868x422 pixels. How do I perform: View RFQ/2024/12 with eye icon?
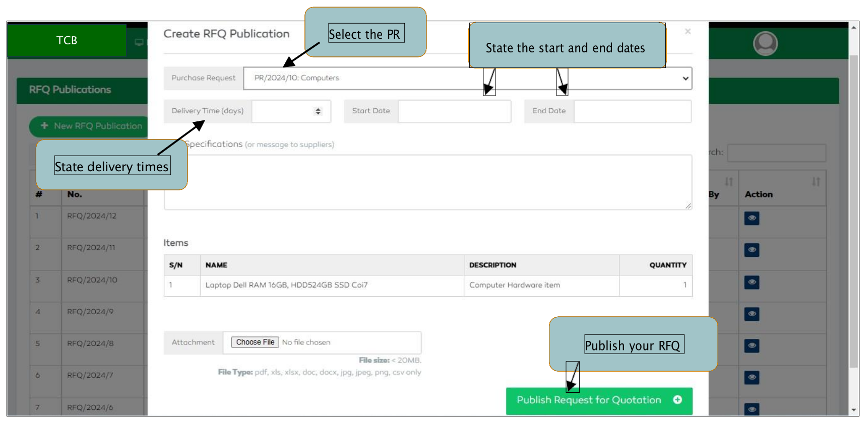pos(752,218)
